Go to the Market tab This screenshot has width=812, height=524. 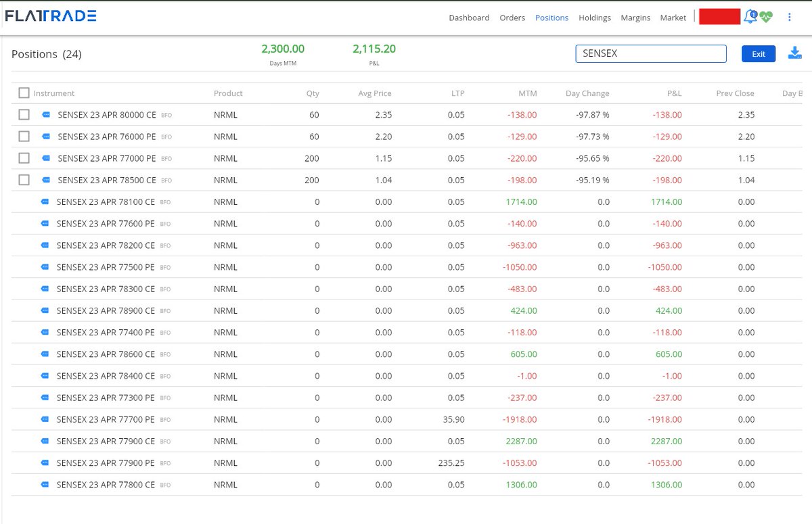coord(673,18)
